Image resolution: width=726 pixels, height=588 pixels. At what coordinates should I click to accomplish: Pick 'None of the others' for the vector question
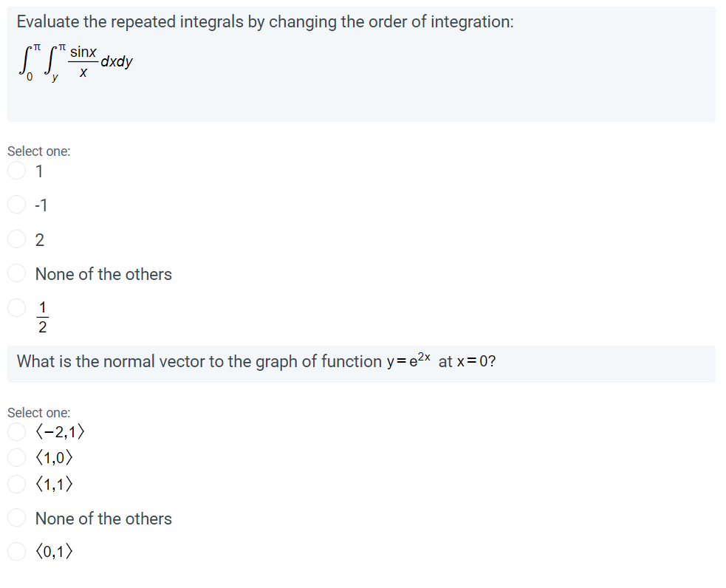pos(16,518)
